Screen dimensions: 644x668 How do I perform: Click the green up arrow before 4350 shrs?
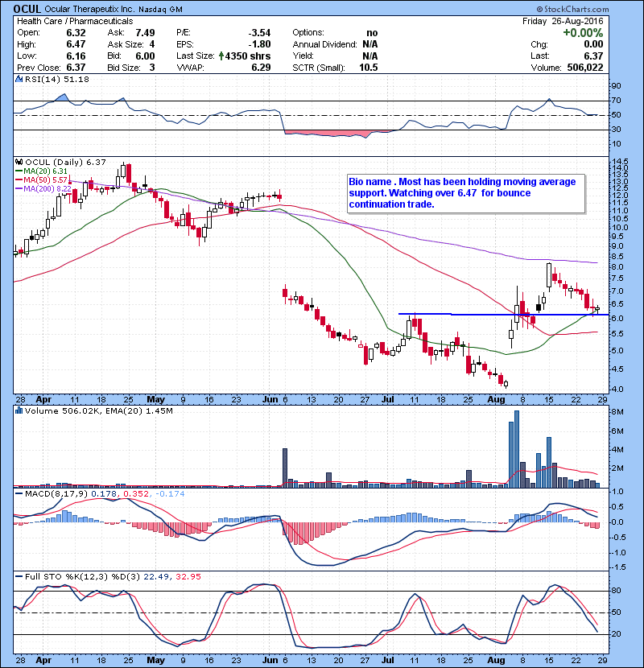[x=221, y=56]
